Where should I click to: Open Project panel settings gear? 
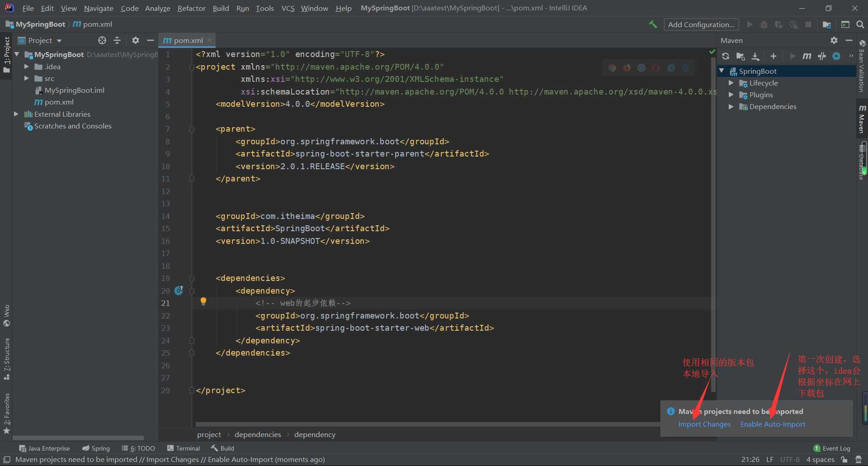click(136, 40)
